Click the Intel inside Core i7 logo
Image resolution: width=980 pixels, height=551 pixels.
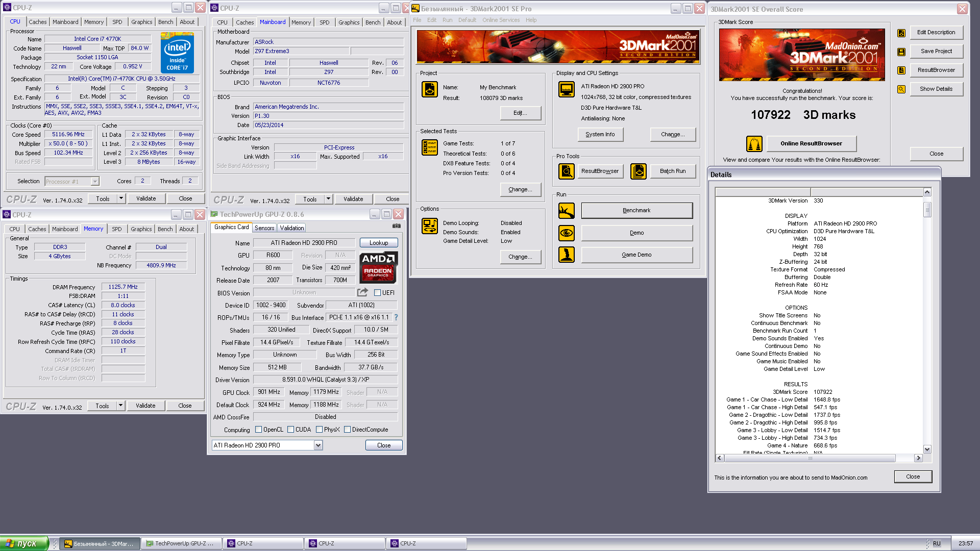coord(177,53)
